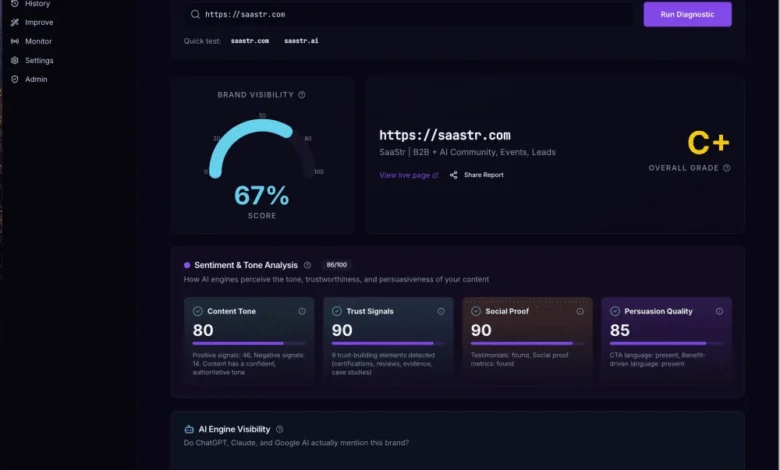Click the Settings gear icon

point(15,60)
